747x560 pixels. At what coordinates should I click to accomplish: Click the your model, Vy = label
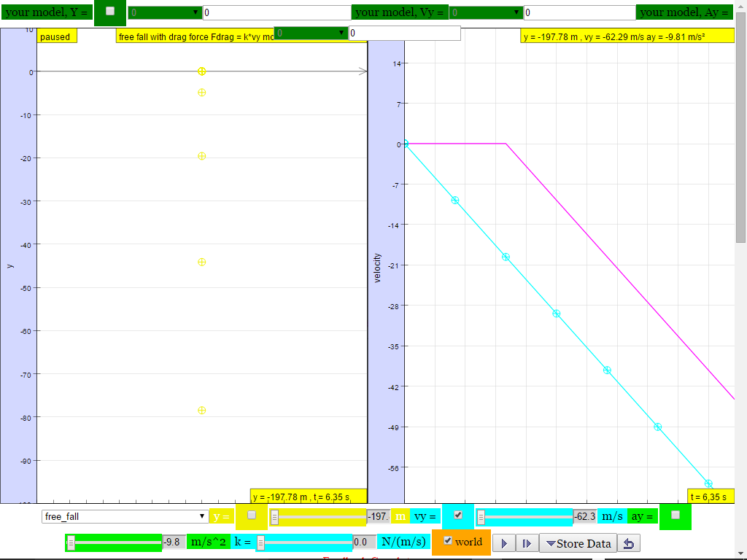400,12
